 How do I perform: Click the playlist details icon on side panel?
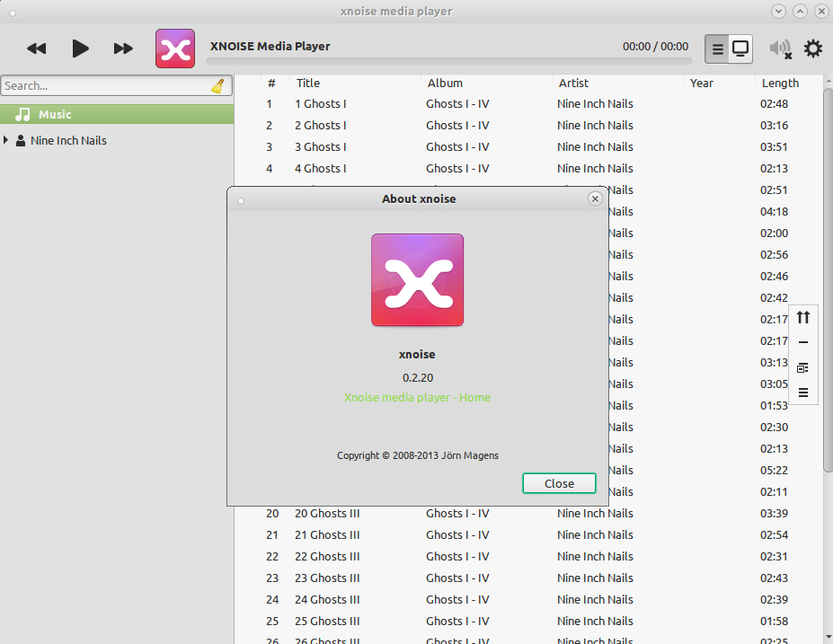803,368
